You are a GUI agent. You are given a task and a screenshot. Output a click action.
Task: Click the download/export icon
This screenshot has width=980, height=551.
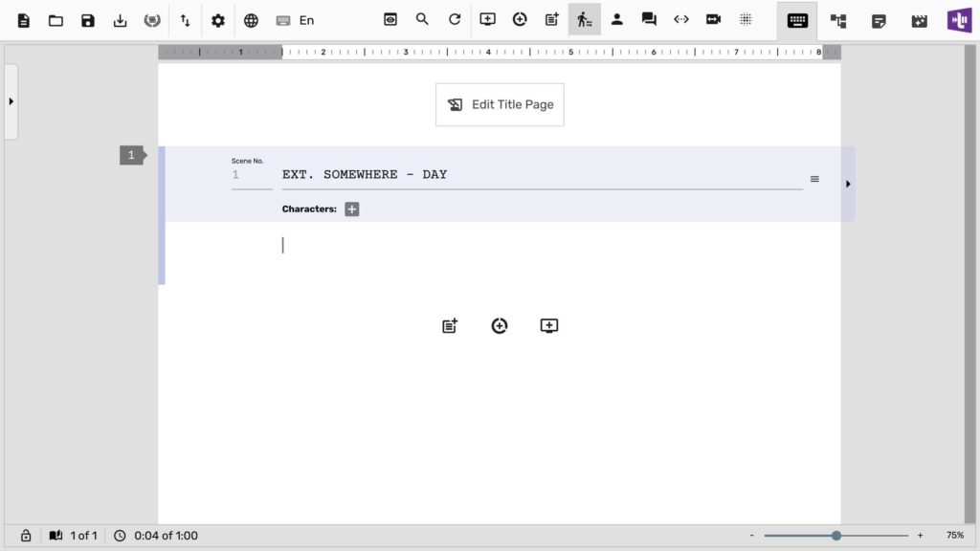120,20
